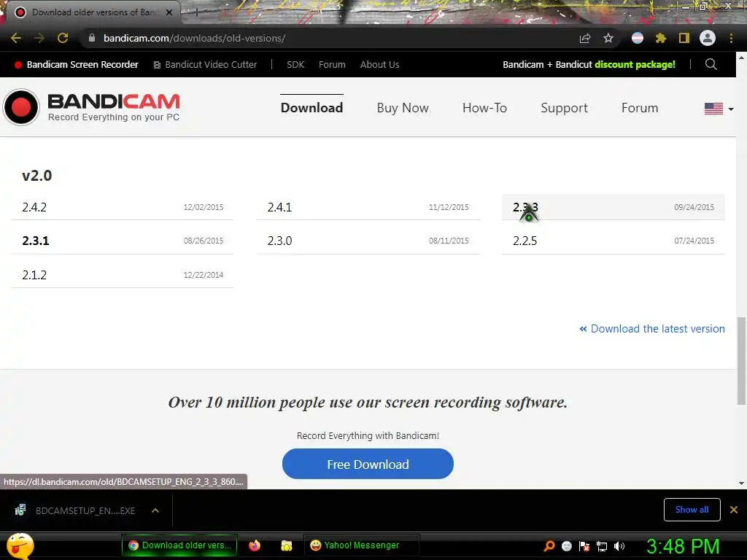Viewport: 747px width, 560px height.
Task: Click the tray speaker volume icon
Action: point(619,546)
